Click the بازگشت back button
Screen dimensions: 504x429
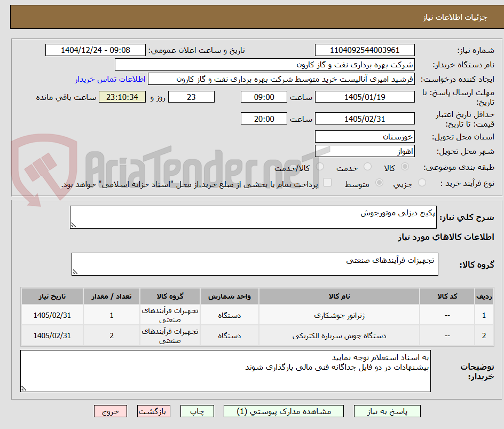[x=154, y=411]
